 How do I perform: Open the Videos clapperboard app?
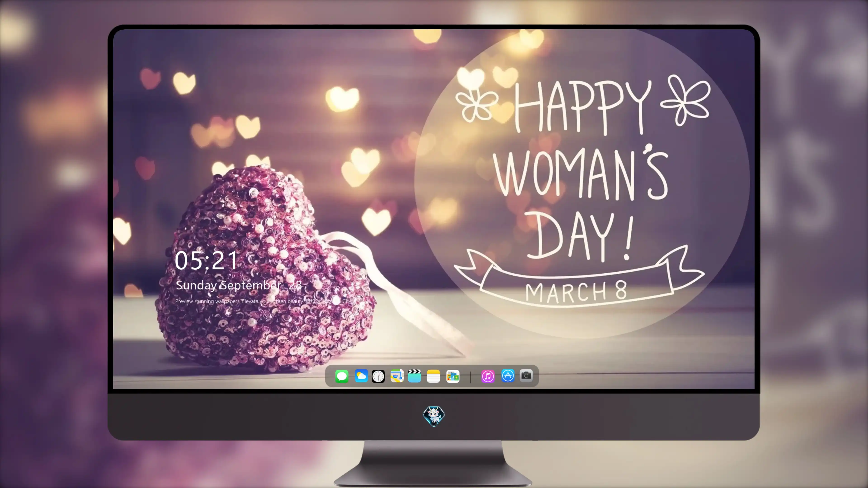(415, 376)
